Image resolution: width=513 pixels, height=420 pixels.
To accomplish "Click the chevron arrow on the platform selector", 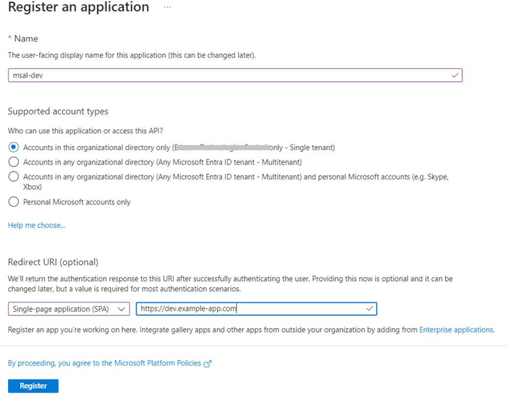I will coord(120,309).
